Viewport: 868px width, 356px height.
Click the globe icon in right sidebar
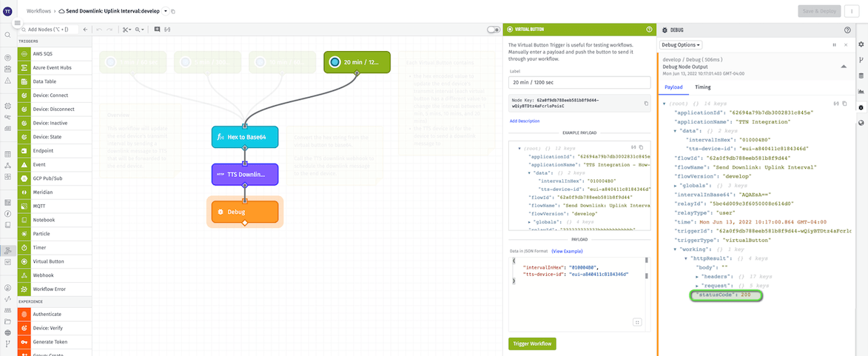pos(861,123)
